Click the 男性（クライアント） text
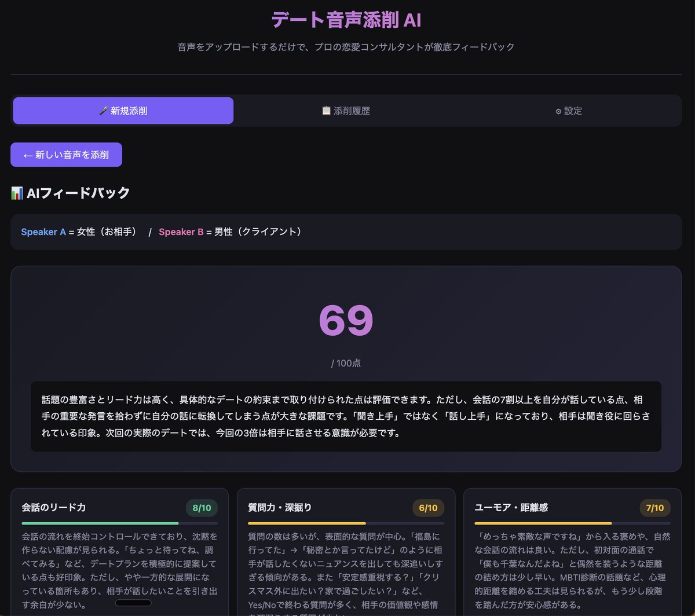Screen dimensions: 695x616 (261, 232)
